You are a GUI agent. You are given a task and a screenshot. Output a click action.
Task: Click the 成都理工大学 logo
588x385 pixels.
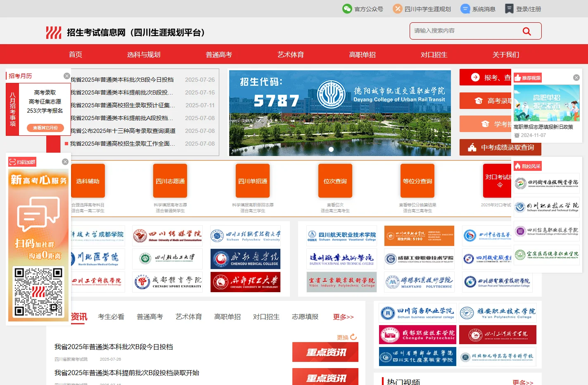tap(246, 282)
